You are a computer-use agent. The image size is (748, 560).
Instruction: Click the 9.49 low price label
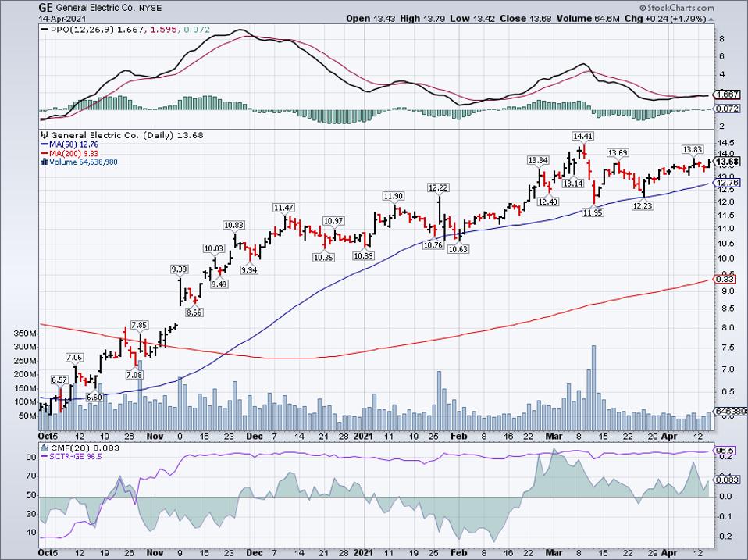tap(219, 284)
